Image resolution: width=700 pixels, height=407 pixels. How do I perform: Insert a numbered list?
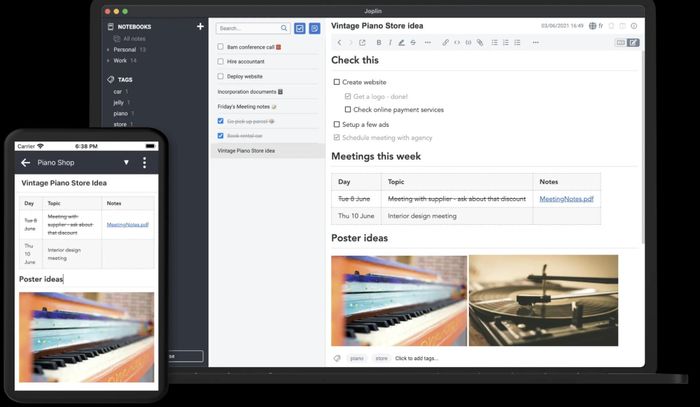click(x=506, y=42)
